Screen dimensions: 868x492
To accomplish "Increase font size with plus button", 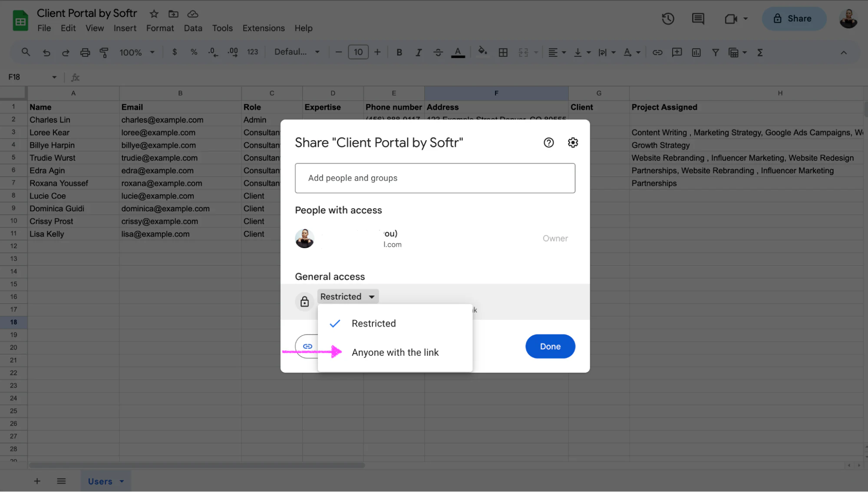I will (x=377, y=52).
